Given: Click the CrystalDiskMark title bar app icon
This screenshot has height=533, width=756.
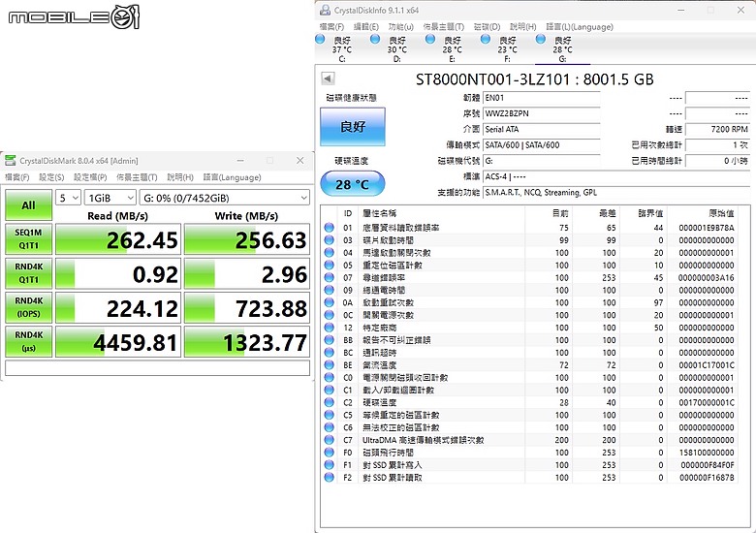Looking at the screenshot, I should (x=10, y=161).
